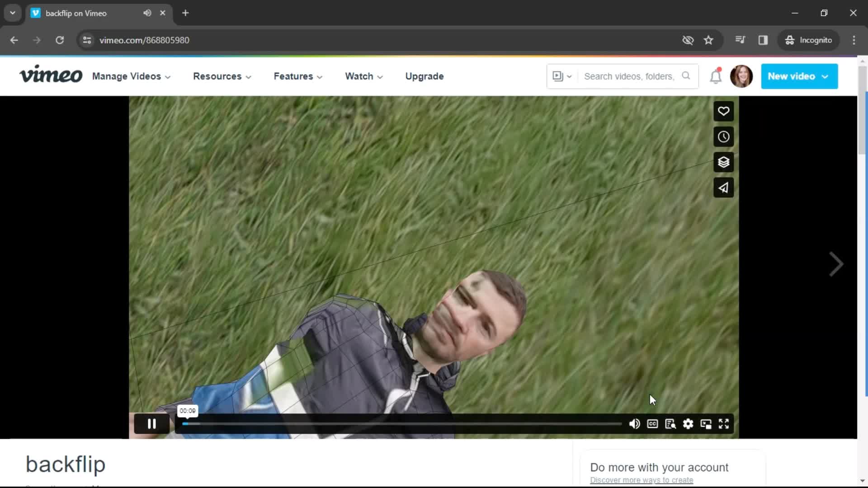Open user profile avatar menu
This screenshot has height=488, width=868.
coord(741,76)
